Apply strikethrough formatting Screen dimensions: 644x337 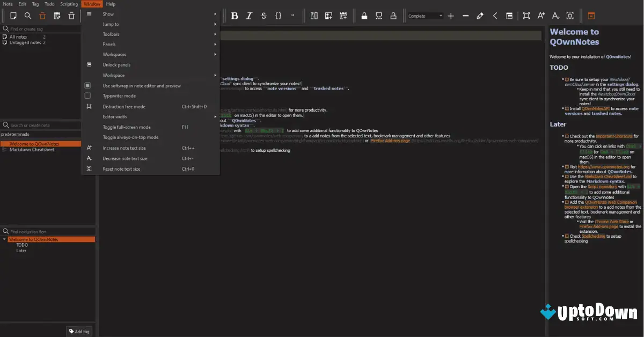click(264, 16)
